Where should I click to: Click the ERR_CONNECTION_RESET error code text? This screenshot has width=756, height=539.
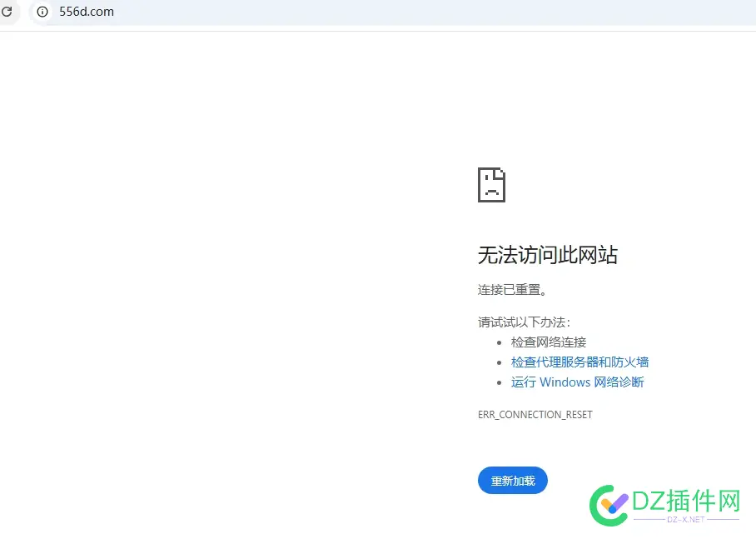(535, 414)
